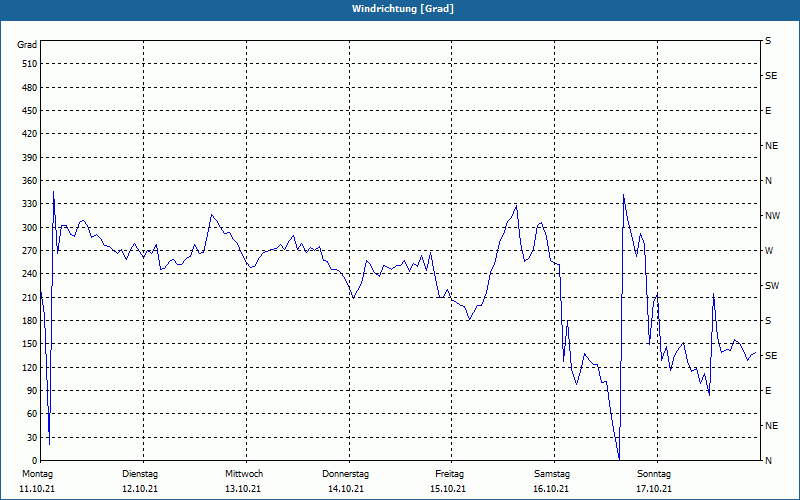Select the 120 degree axis label
Viewport: 800px width, 500px height.
29,367
